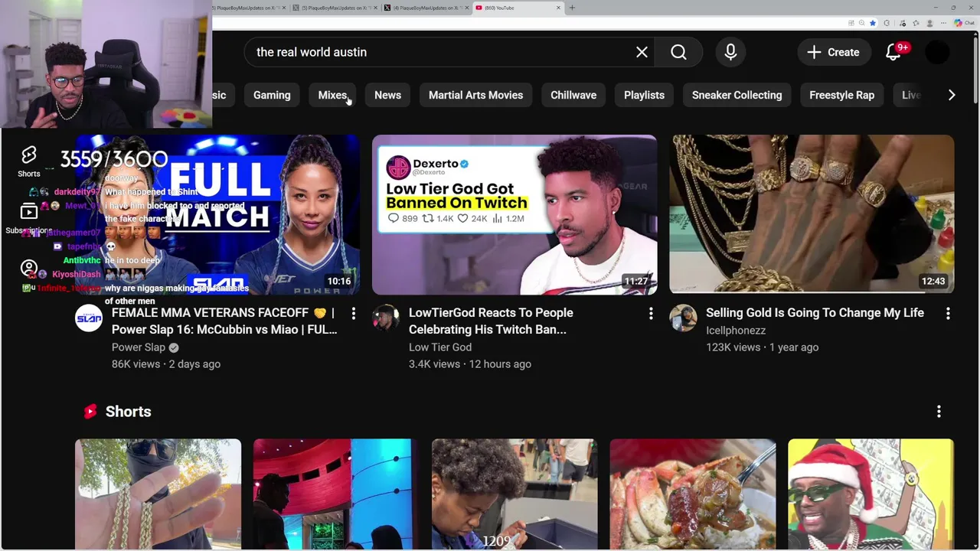
Task: Close the YouTube browser tab
Action: [x=558, y=8]
